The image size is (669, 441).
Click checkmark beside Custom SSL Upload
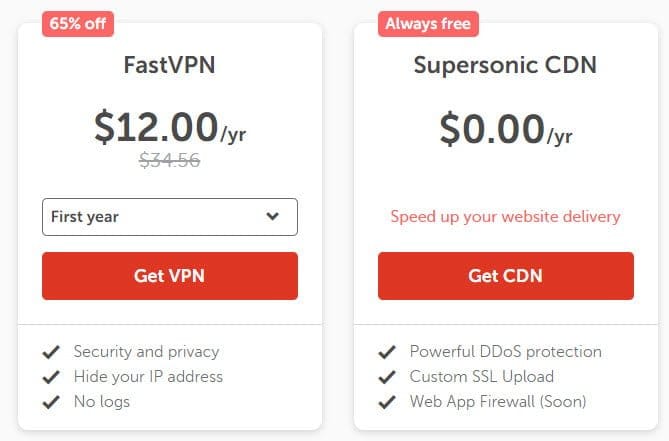pos(386,377)
